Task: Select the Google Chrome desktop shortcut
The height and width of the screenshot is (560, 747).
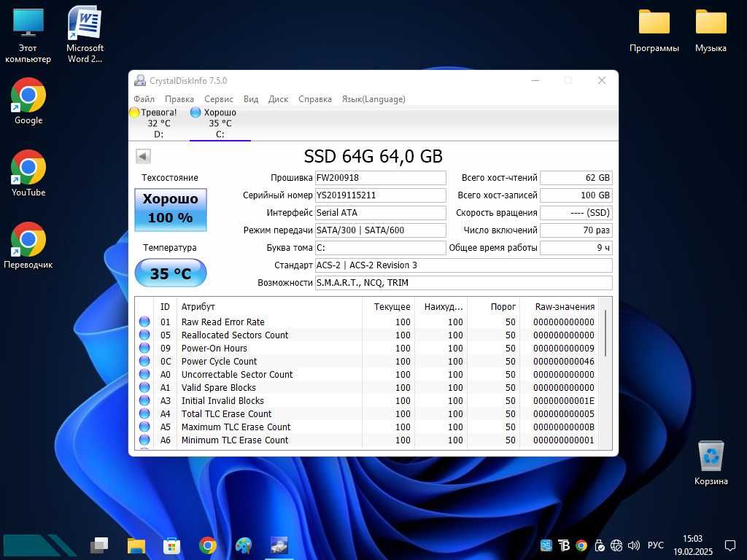Action: (x=28, y=101)
